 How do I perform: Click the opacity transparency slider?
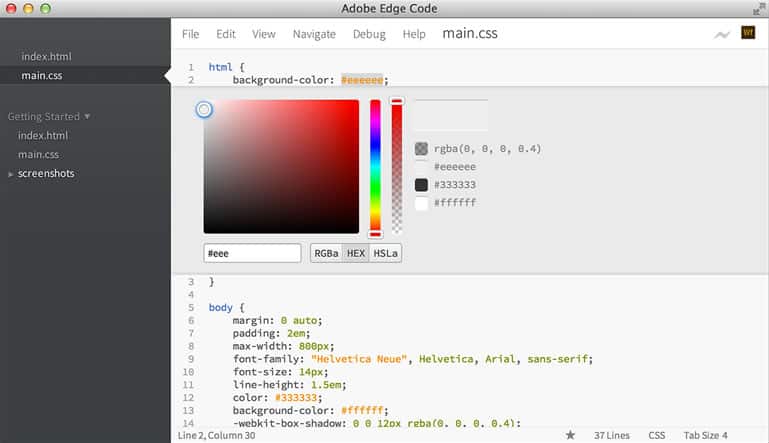coord(397,166)
